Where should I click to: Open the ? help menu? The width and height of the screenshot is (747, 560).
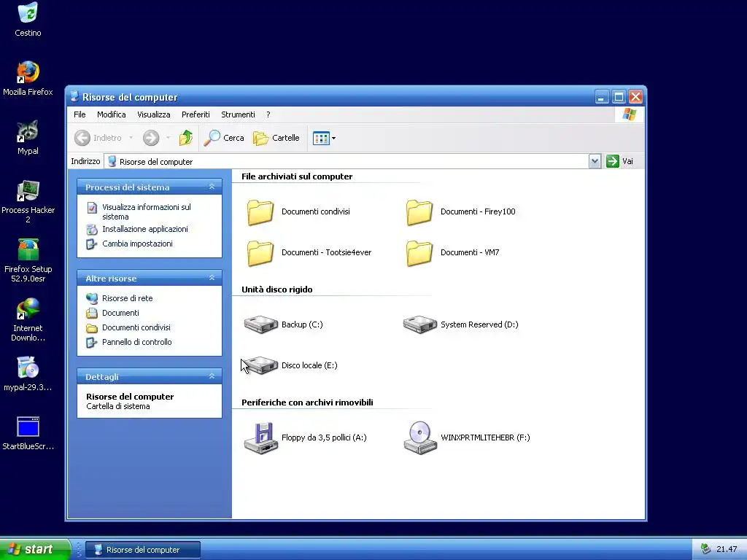tap(268, 114)
